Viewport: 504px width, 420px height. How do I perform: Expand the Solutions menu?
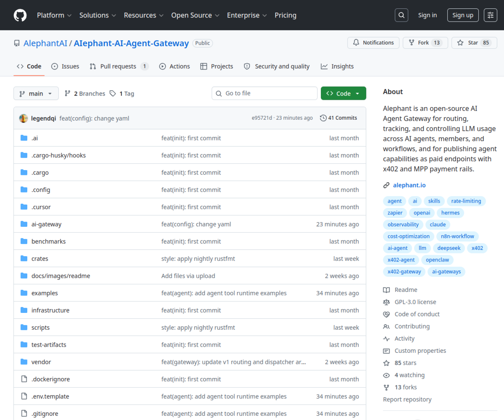click(98, 15)
